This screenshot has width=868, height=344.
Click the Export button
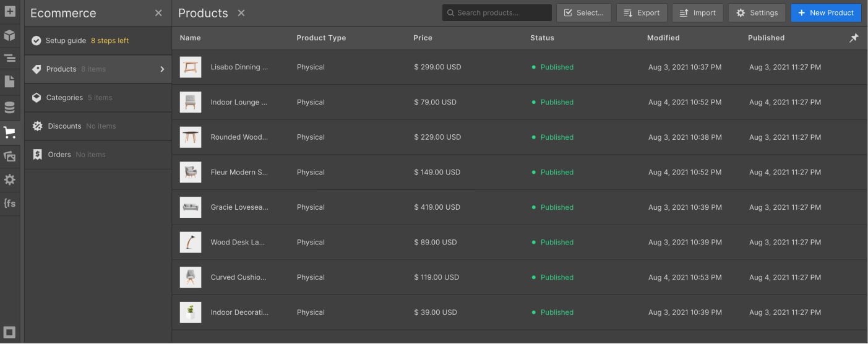[642, 13]
